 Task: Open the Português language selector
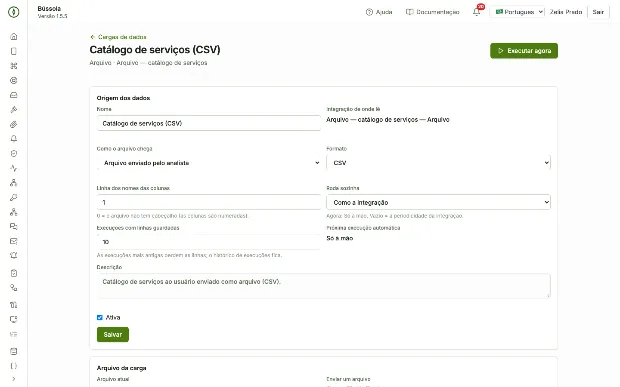[517, 12]
